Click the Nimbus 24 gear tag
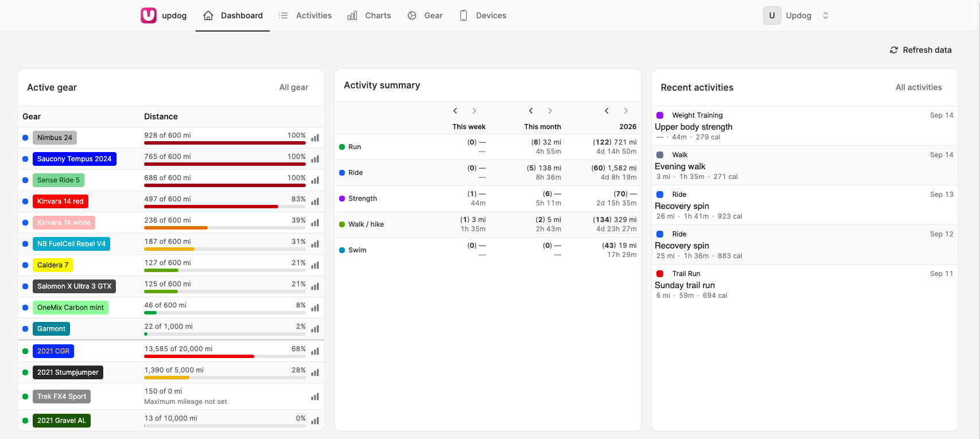980x439 pixels. (x=55, y=138)
